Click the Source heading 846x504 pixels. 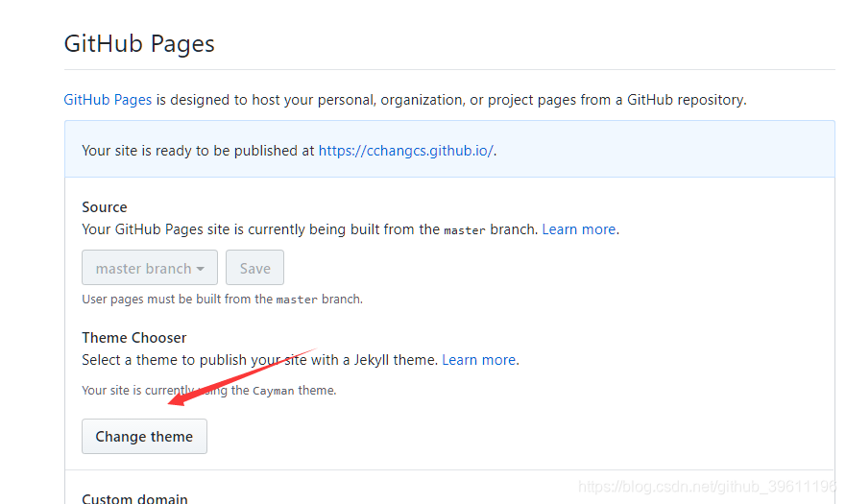click(x=105, y=207)
